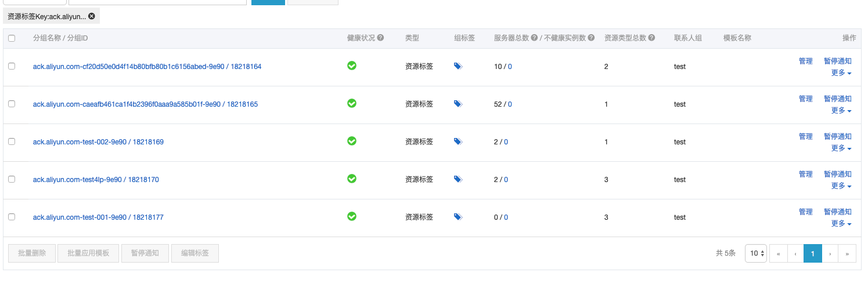Click unhealthy instance count 0 for 18218164
Viewport: 868px width, 287px height.
(x=510, y=67)
